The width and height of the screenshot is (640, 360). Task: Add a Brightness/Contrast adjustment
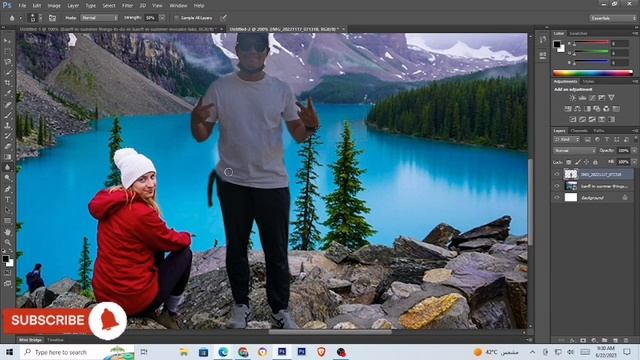click(x=572, y=98)
